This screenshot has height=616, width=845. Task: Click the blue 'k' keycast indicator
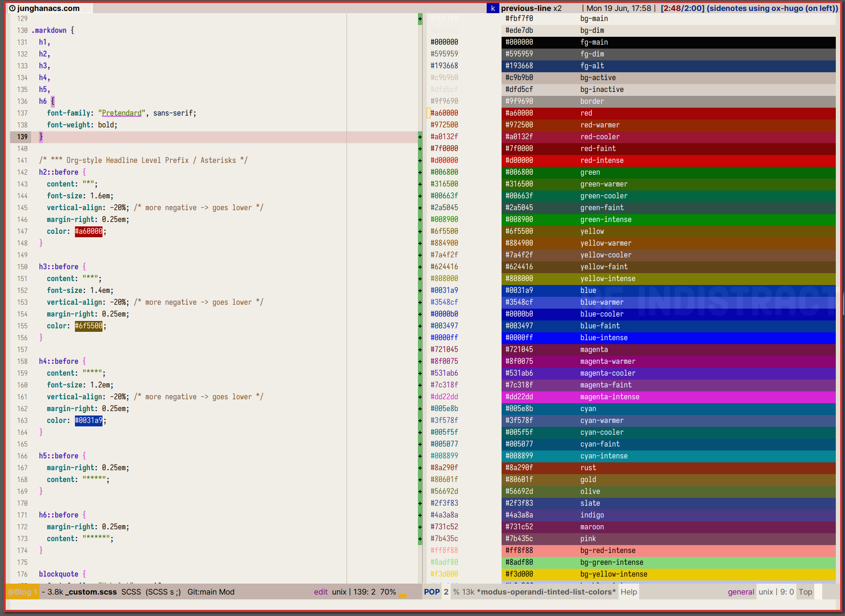[493, 8]
